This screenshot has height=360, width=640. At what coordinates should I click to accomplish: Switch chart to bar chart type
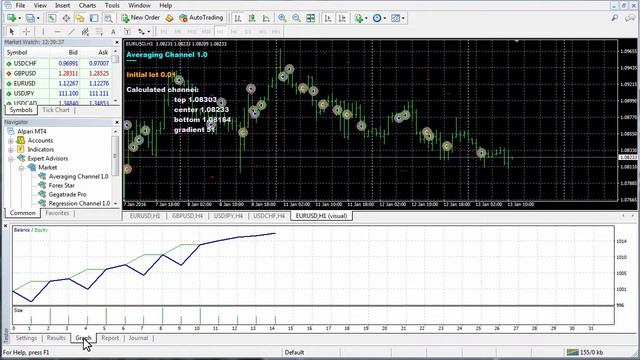click(x=238, y=18)
